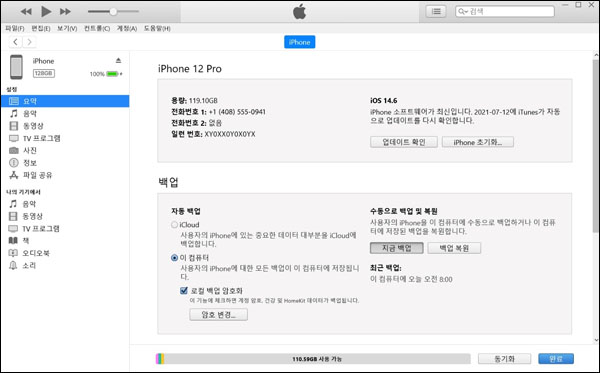The height and width of the screenshot is (373, 600).
Task: Click the 백업 복원 button
Action: pyautogui.click(x=454, y=248)
